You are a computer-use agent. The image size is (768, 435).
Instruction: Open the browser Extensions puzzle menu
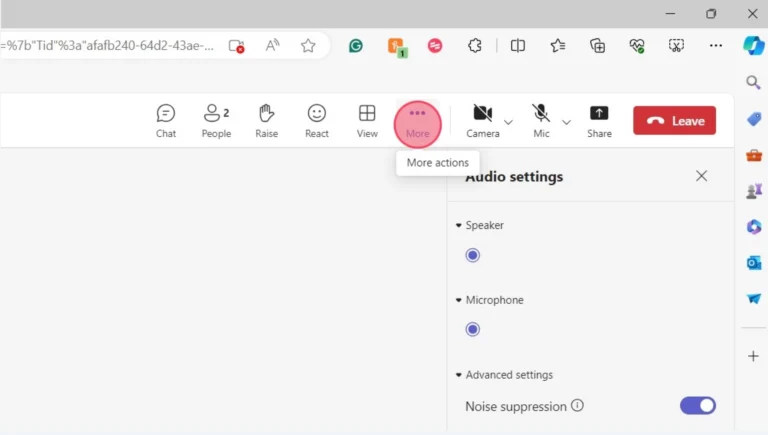(x=475, y=46)
